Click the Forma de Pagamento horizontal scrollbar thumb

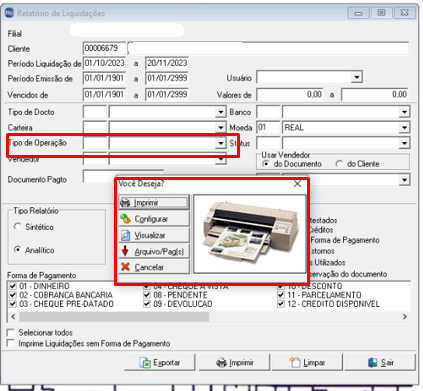click(114, 316)
